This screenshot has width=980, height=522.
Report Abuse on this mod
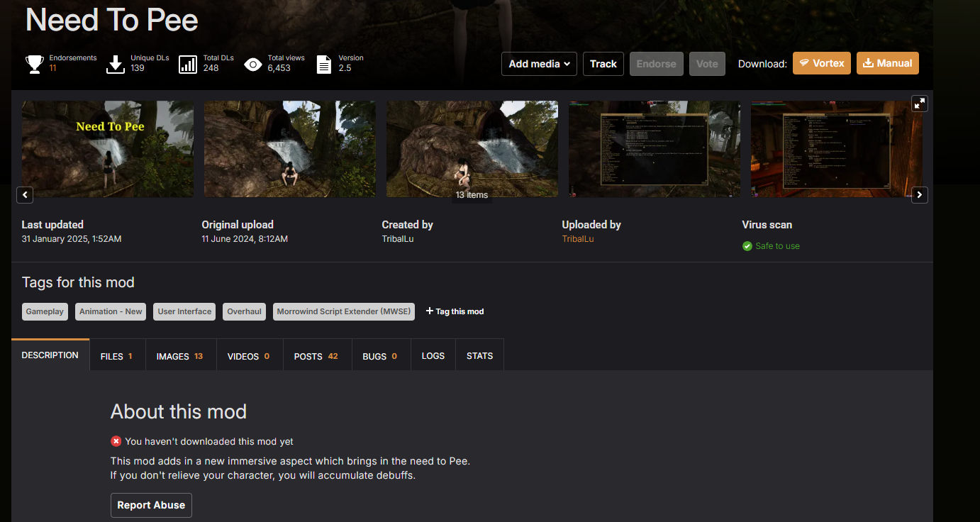point(151,505)
